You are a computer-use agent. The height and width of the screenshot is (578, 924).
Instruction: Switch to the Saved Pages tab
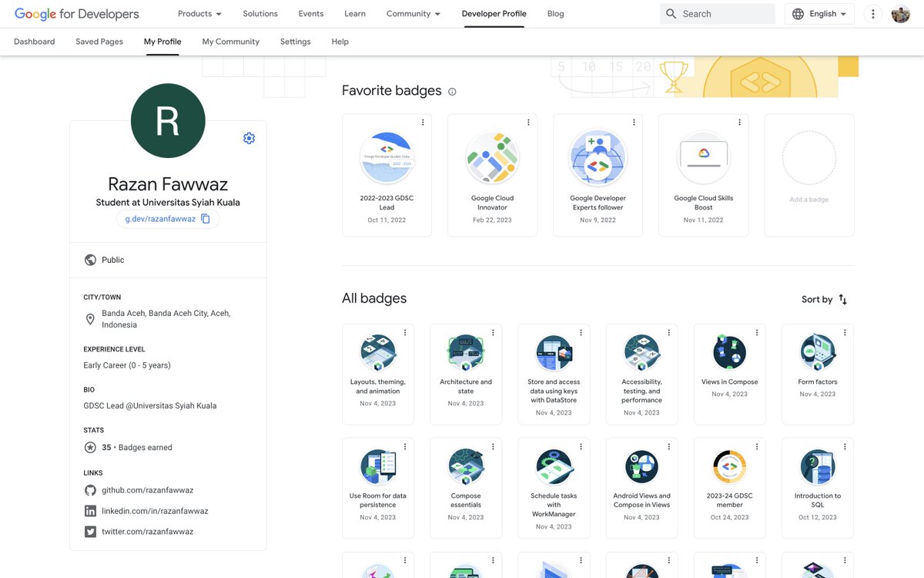99,42
